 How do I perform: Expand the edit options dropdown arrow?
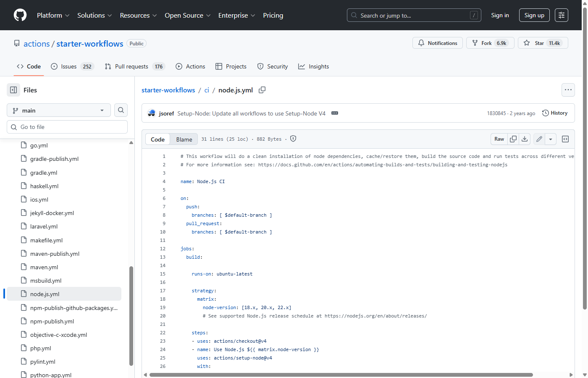[x=551, y=139]
